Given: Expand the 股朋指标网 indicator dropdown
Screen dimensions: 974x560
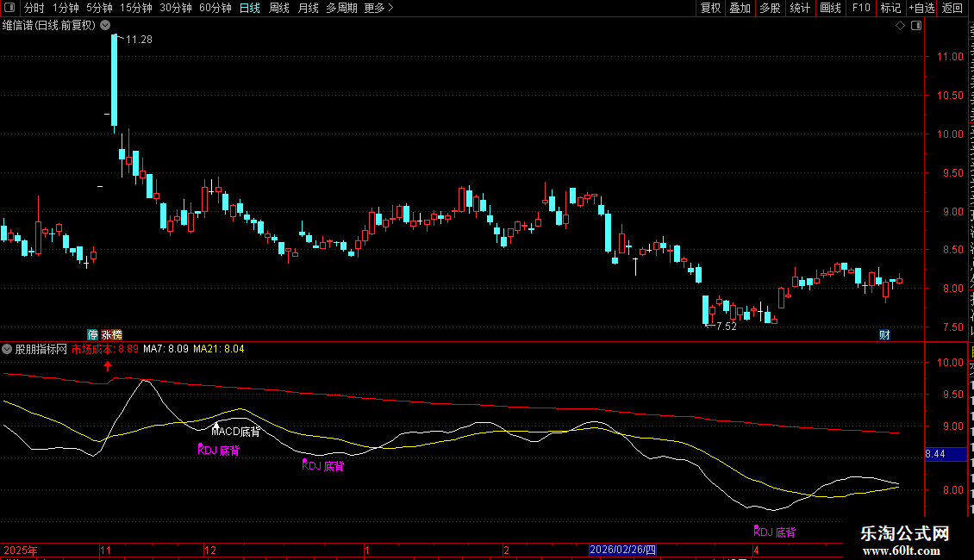Looking at the screenshot, I should (7, 349).
